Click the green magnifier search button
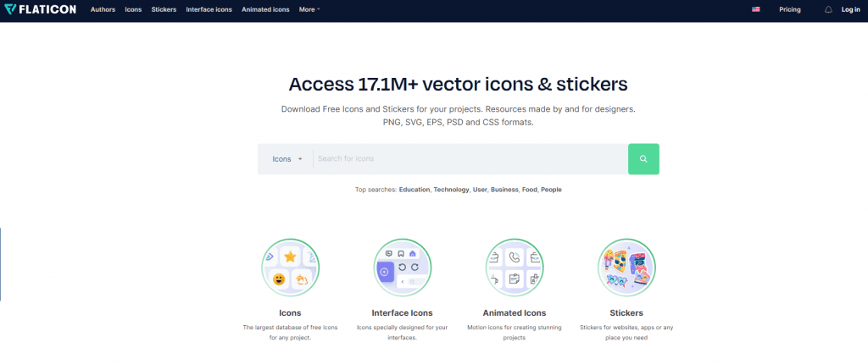Viewport: 868px width, 364px height. click(x=643, y=159)
